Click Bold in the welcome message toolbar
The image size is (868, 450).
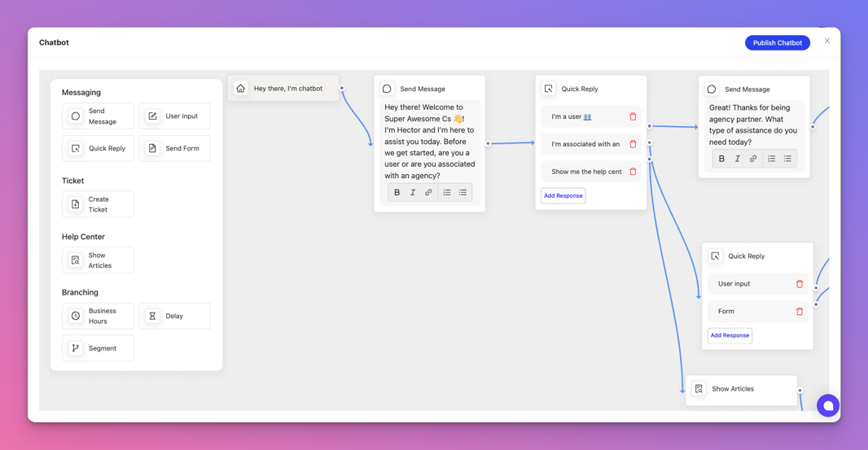(x=397, y=193)
